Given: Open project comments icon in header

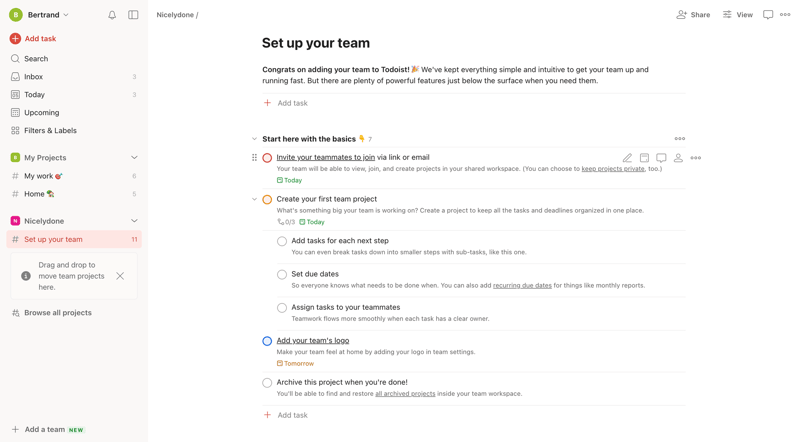Looking at the screenshot, I should 768,15.
